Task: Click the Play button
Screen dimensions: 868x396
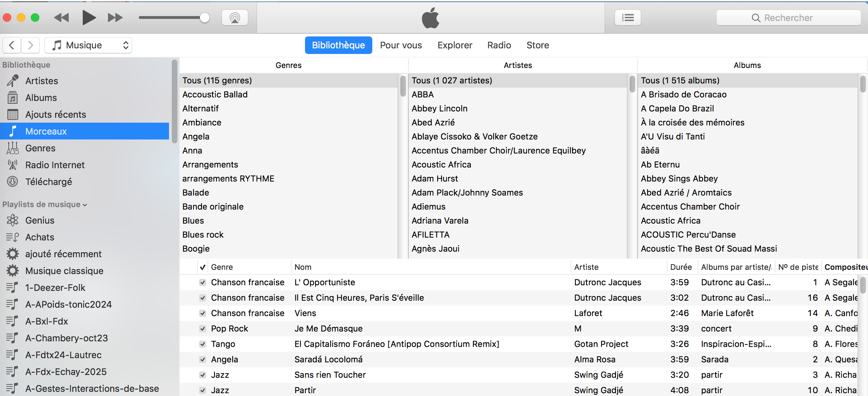Action: pos(89,18)
